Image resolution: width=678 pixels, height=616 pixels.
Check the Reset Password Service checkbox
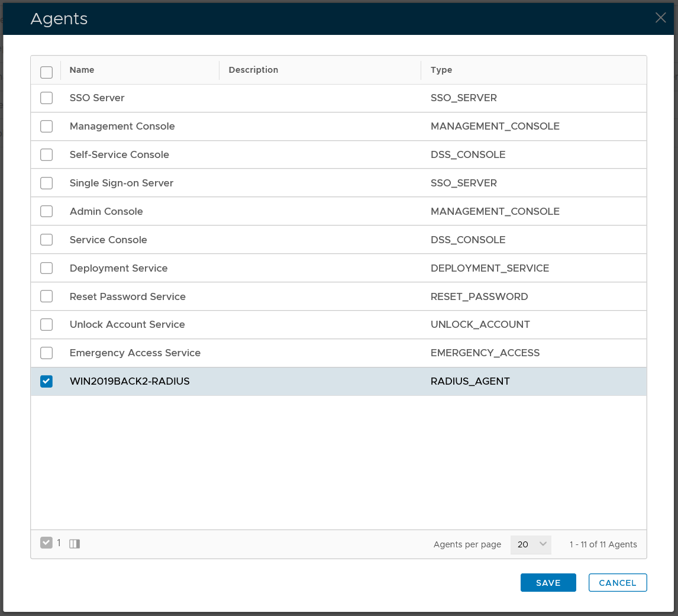pyautogui.click(x=46, y=296)
